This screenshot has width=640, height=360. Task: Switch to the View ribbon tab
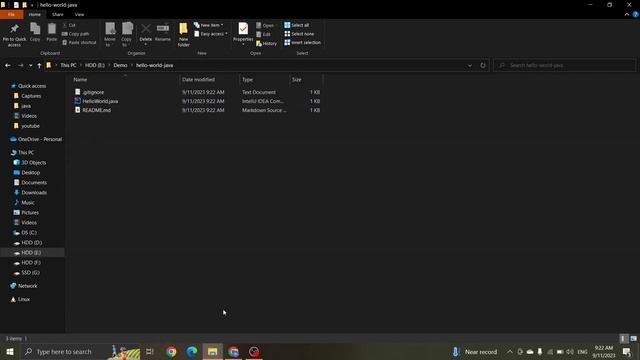tap(79, 14)
